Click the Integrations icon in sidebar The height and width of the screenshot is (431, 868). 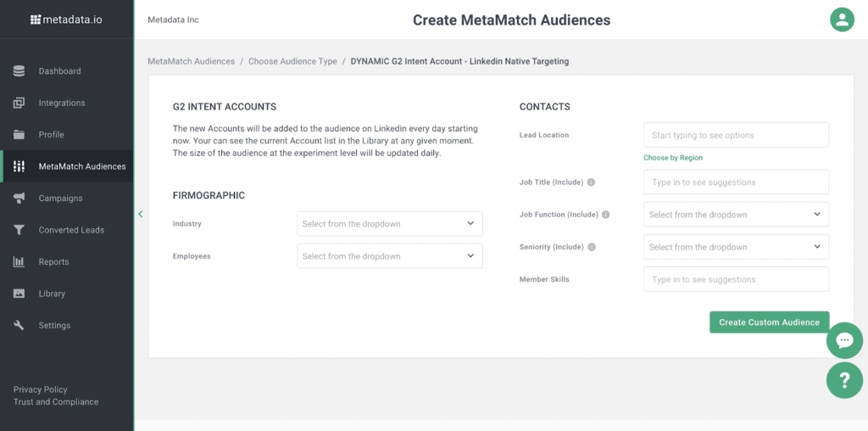coord(19,103)
